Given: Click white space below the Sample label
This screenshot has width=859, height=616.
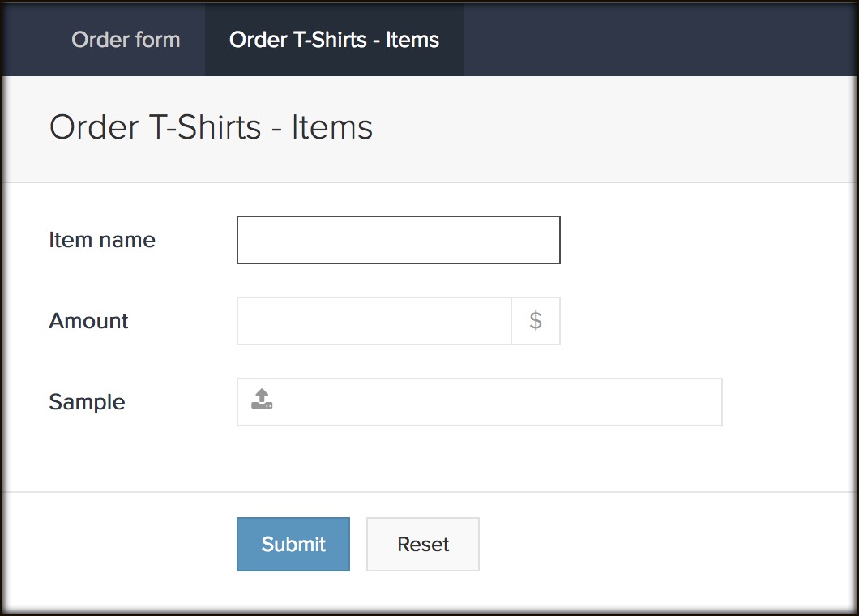Looking at the screenshot, I should (x=87, y=454).
